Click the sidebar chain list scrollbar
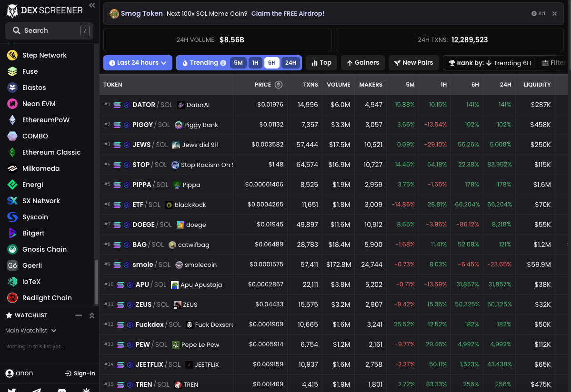Viewport: 571px width, 392px height. [97, 282]
